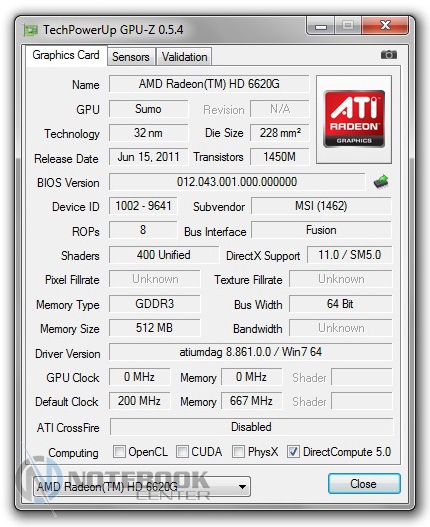Screen dimensions: 430x527
Task: Click the Close button
Action: (x=364, y=484)
